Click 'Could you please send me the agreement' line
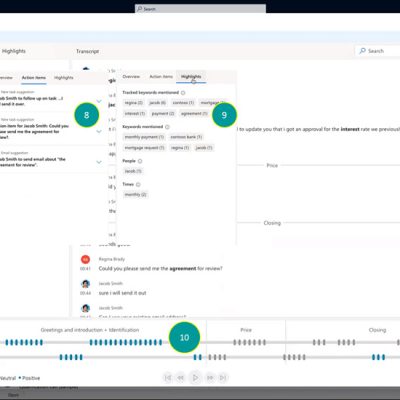Screen dimensions: 400x400 point(160,268)
